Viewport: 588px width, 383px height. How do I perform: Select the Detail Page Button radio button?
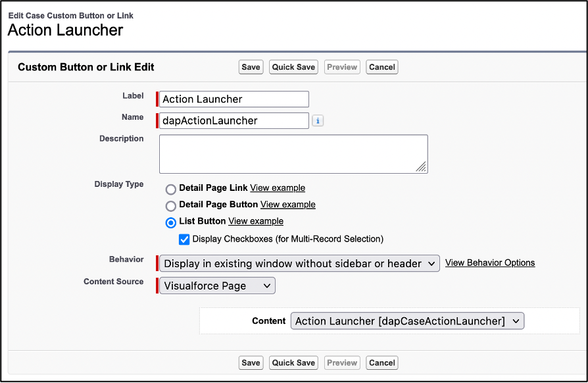pos(170,206)
